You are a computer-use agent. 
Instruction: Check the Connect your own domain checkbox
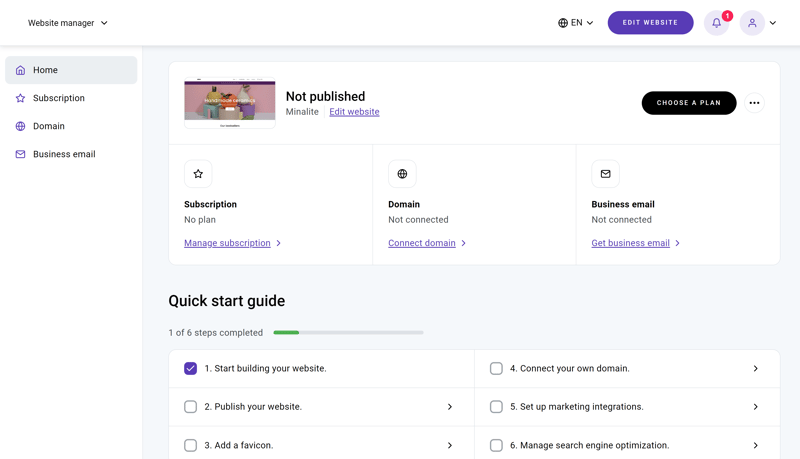click(x=496, y=368)
